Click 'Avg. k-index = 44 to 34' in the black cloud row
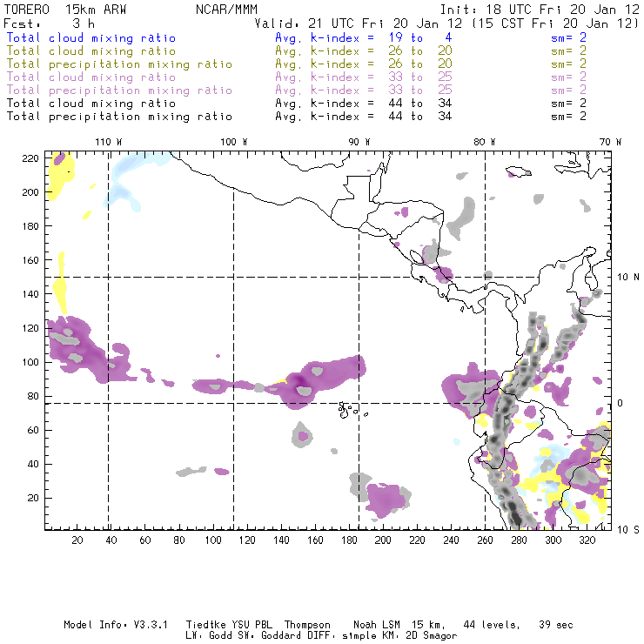Image resolution: width=644 pixels, height=644 pixels. (364, 103)
